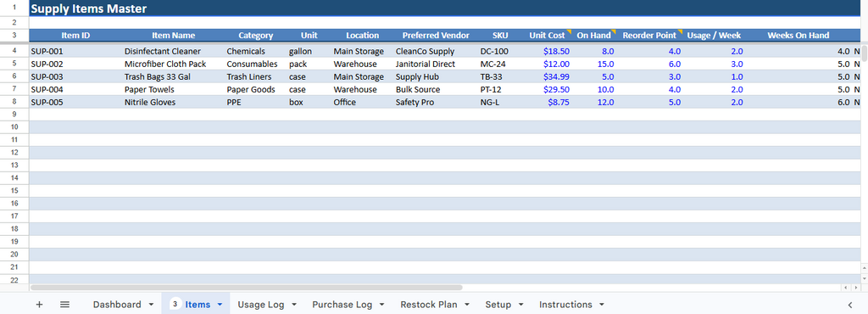This screenshot has width=868, height=314.
Task: Open the Dashboard tab dropdown arrow
Action: 151,305
